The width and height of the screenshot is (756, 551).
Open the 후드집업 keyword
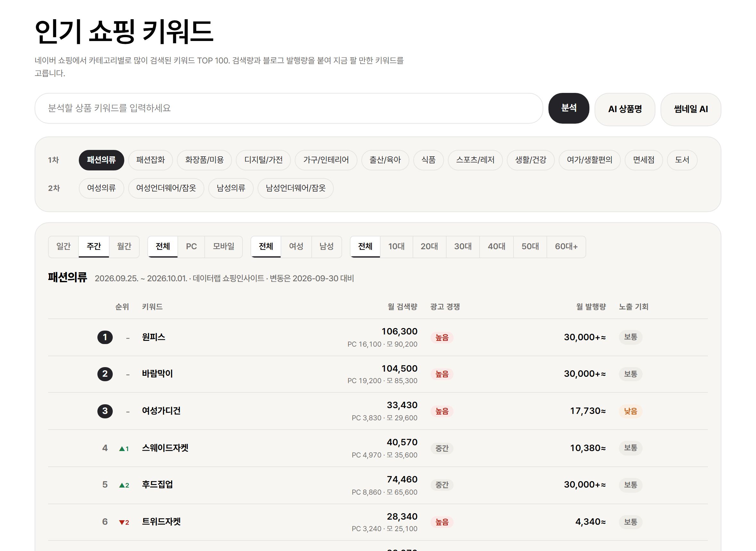pyautogui.click(x=157, y=484)
